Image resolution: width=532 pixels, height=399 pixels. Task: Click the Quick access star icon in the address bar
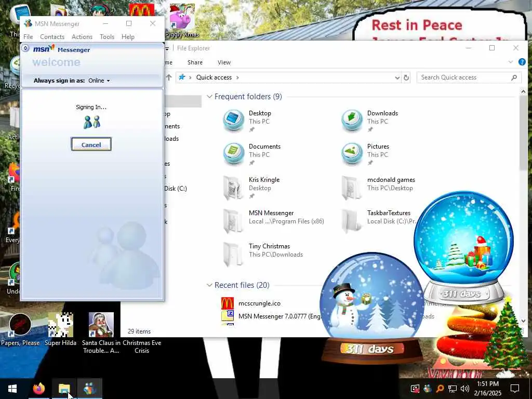pos(182,77)
